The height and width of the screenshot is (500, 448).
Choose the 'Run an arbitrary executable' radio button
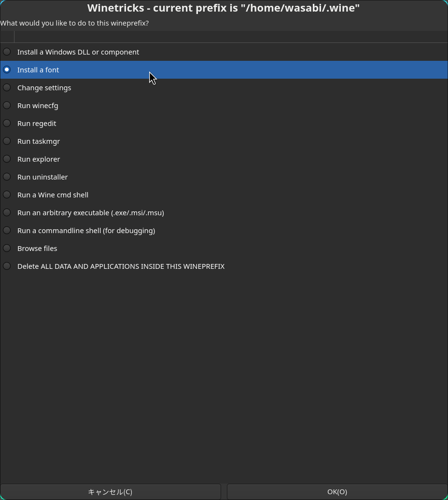(7, 212)
